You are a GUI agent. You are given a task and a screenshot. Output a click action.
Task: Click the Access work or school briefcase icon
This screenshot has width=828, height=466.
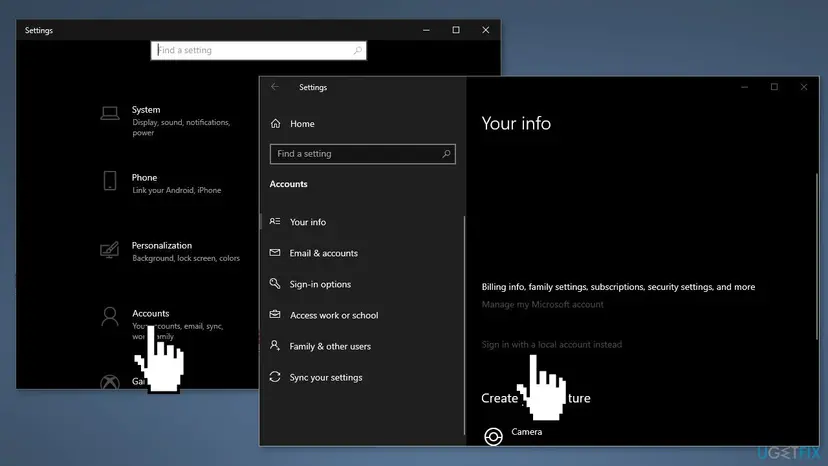pyautogui.click(x=275, y=314)
